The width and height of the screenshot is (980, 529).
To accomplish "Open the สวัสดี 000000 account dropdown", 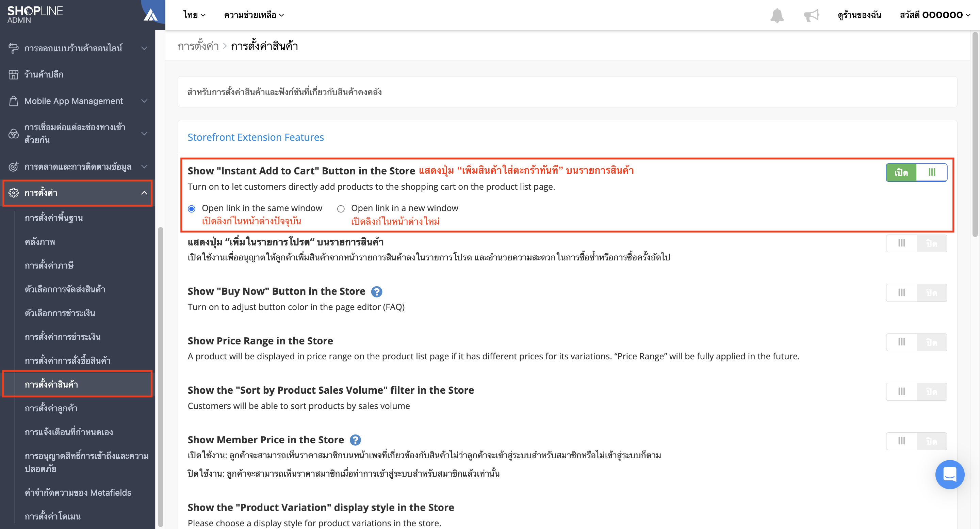I will click(934, 15).
